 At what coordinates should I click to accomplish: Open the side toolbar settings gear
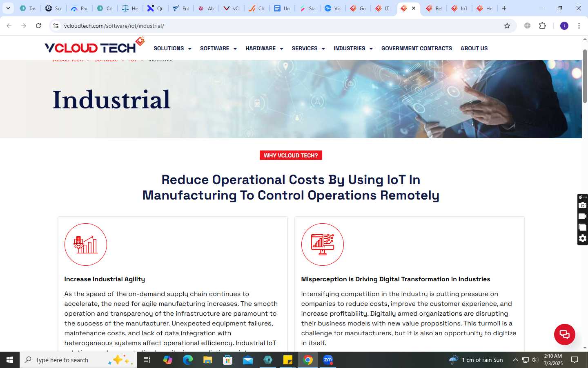[583, 238]
